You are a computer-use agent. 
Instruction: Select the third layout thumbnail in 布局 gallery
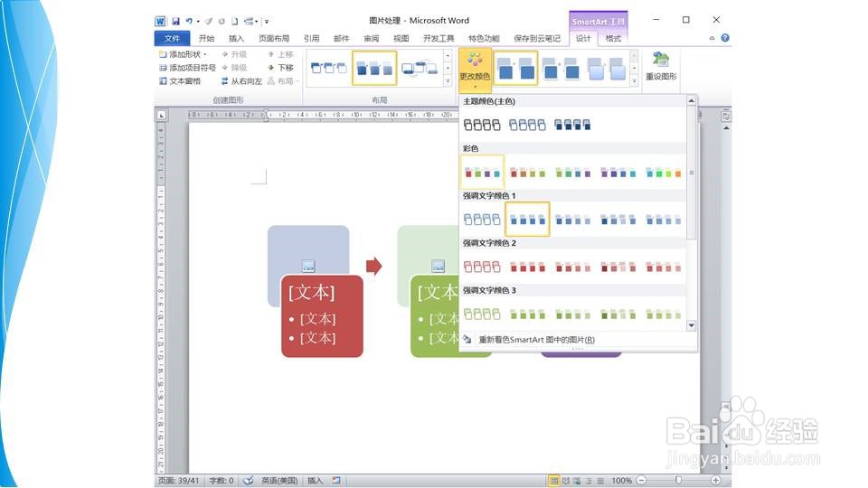(419, 69)
